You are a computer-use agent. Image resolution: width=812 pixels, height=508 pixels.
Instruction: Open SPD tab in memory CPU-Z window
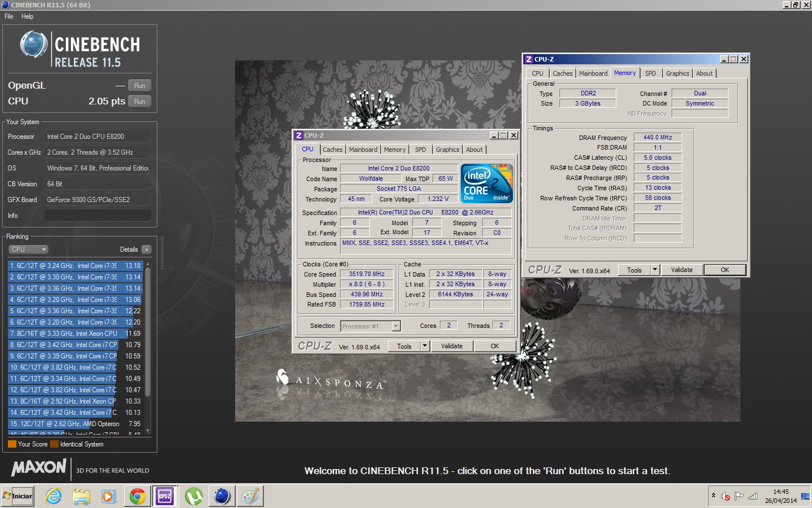(x=651, y=73)
